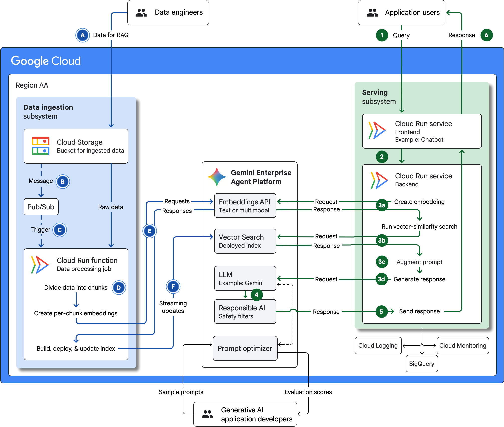Image resolution: width=504 pixels, height=427 pixels.
Task: Click the "Evaluation scores" label
Action: (308, 392)
